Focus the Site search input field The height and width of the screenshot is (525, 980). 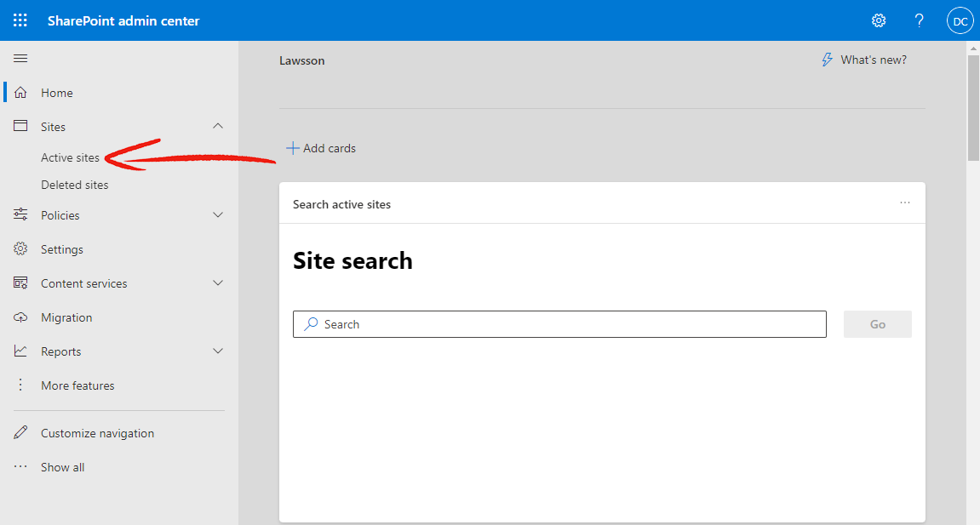tap(559, 324)
